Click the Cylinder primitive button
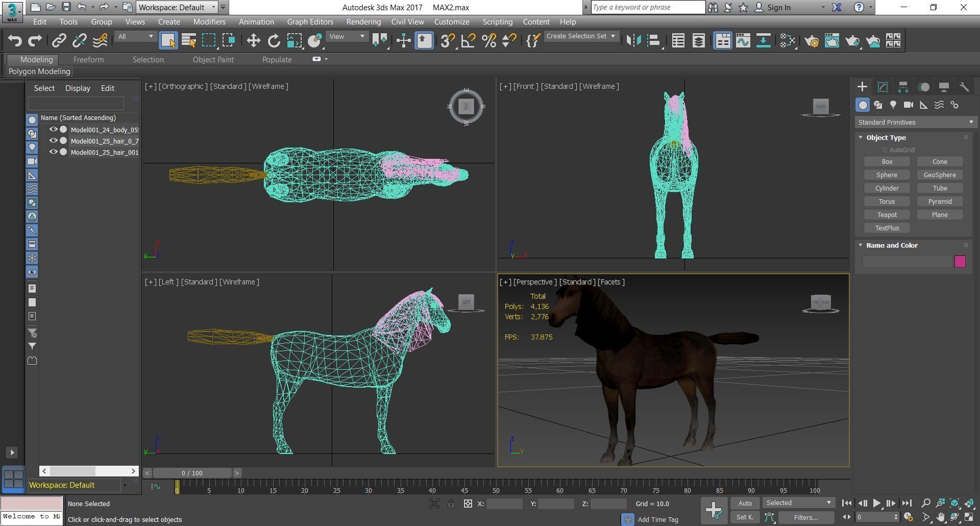The image size is (980, 526). pyautogui.click(x=887, y=188)
